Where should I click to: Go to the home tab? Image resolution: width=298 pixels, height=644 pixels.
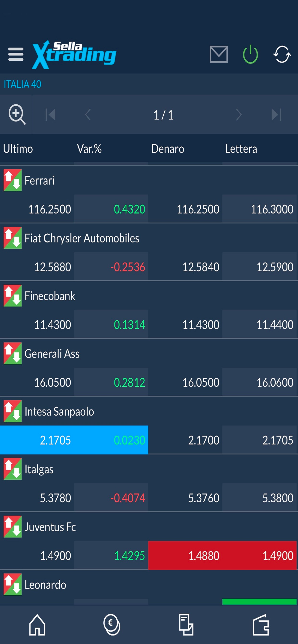37,625
